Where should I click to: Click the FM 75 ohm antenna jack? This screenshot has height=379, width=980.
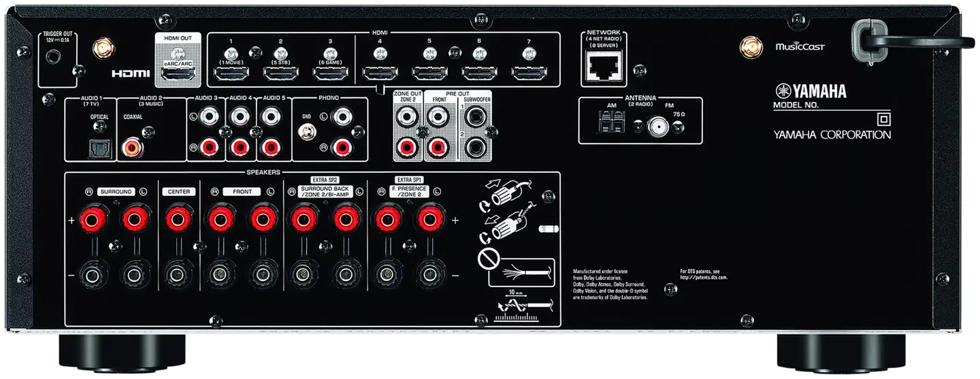(x=657, y=127)
